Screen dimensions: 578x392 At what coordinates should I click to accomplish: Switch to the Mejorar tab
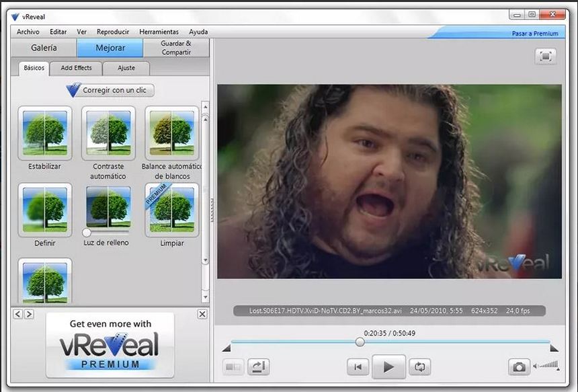tap(110, 48)
